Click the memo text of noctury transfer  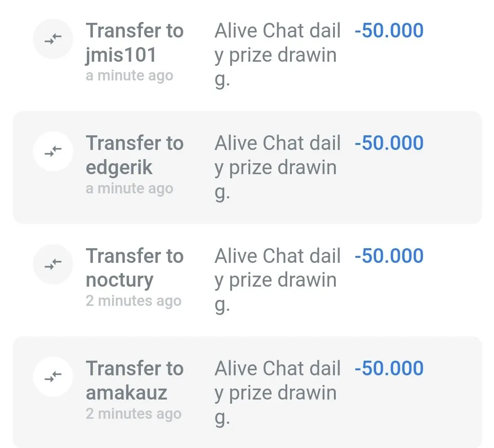(277, 280)
